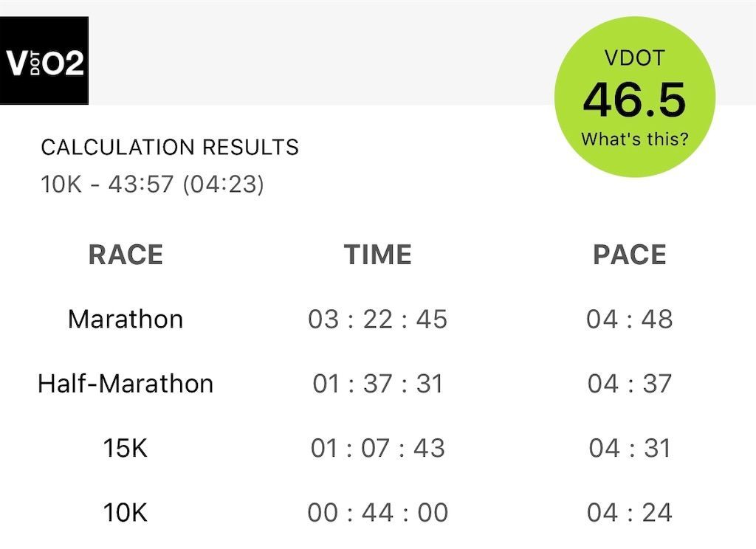Click the Marathon pace 04:48
756x549 pixels.
(x=629, y=320)
